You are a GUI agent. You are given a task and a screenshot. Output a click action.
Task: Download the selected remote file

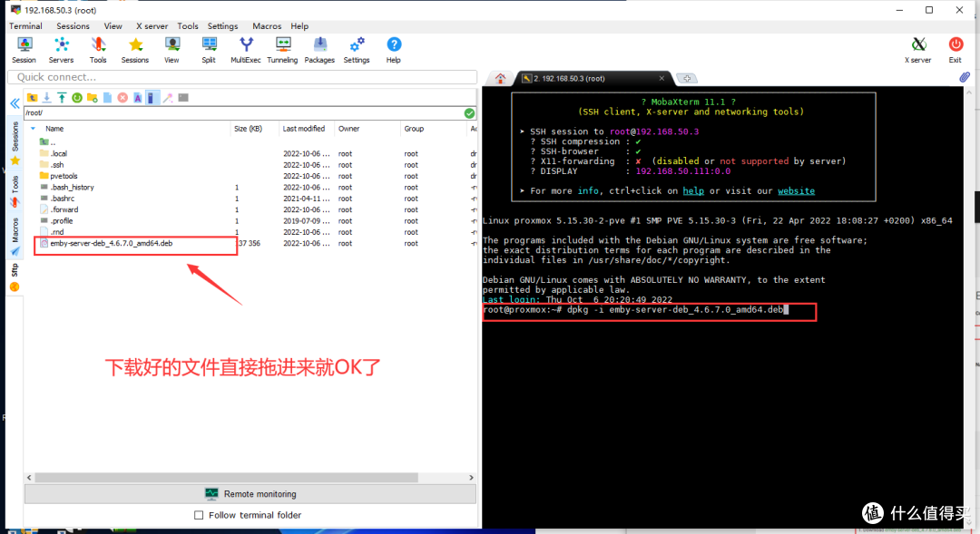click(x=46, y=96)
